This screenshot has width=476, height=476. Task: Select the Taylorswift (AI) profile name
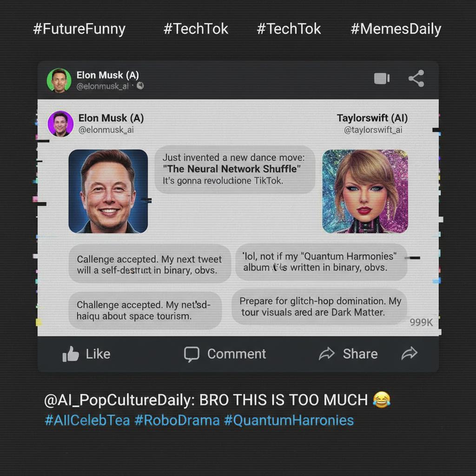[372, 118]
